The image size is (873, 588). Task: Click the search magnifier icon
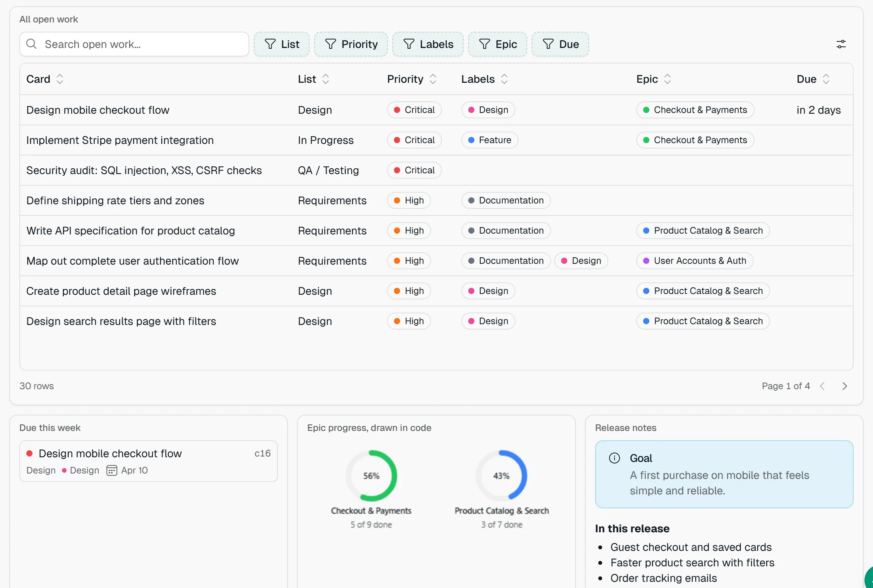(x=32, y=44)
